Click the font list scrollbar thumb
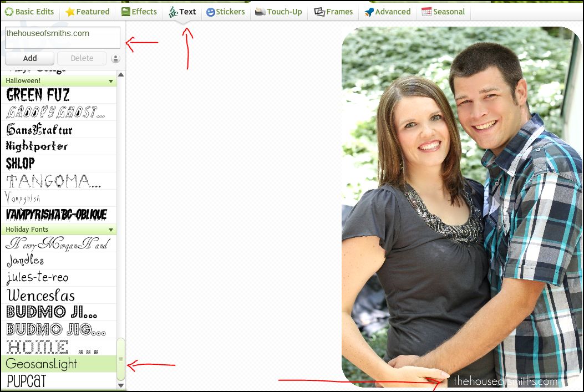Viewport: 584px width, 392px height. (121, 359)
